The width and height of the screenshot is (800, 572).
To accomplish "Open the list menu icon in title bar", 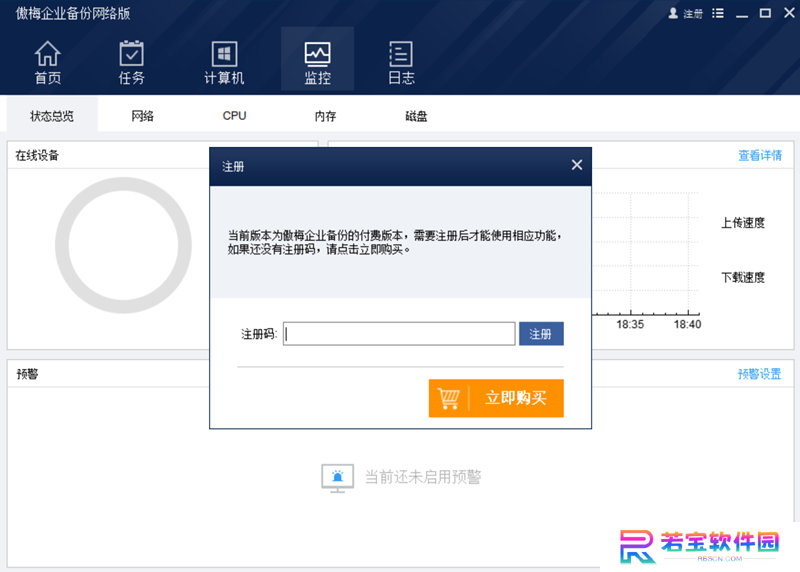I will 718,13.
